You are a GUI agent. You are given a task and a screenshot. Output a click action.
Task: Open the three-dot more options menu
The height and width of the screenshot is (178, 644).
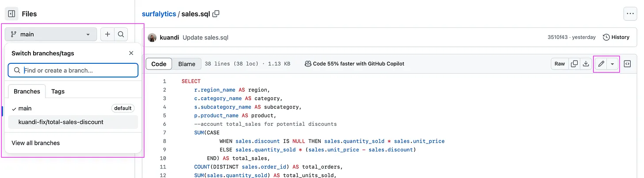(x=630, y=14)
